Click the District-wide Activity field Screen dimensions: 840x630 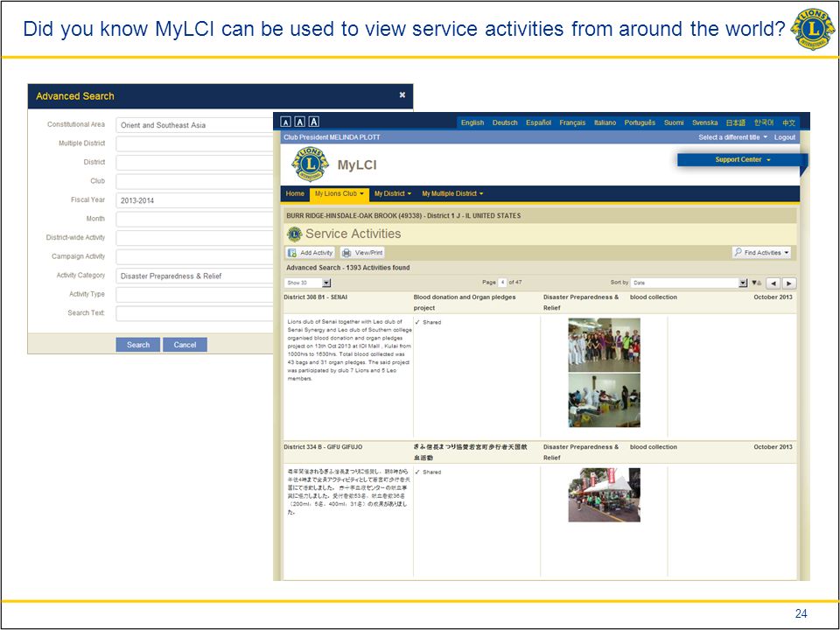click(194, 238)
